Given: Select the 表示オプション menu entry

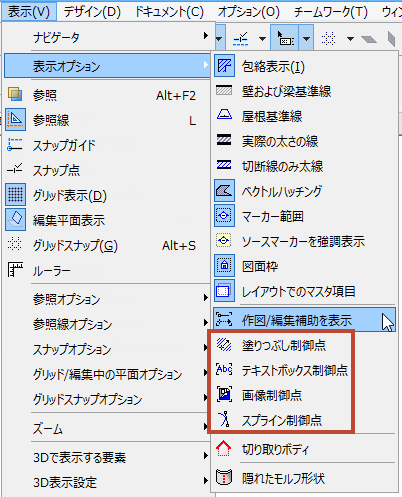Looking at the screenshot, I should point(107,66).
